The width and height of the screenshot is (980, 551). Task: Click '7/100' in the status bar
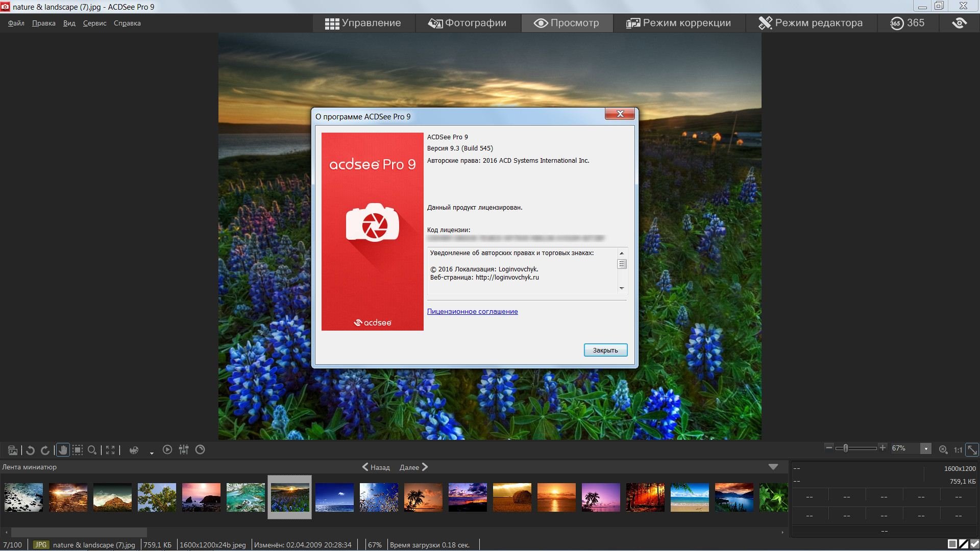point(13,545)
